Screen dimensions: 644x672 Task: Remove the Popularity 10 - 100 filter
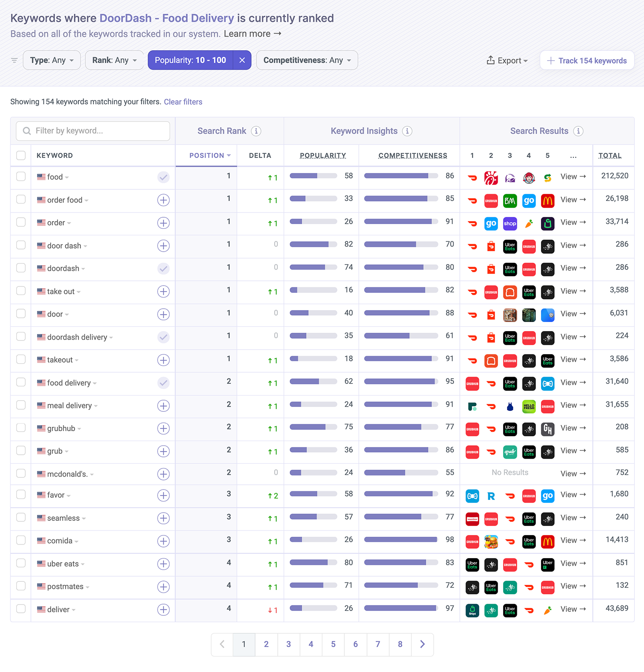[242, 60]
